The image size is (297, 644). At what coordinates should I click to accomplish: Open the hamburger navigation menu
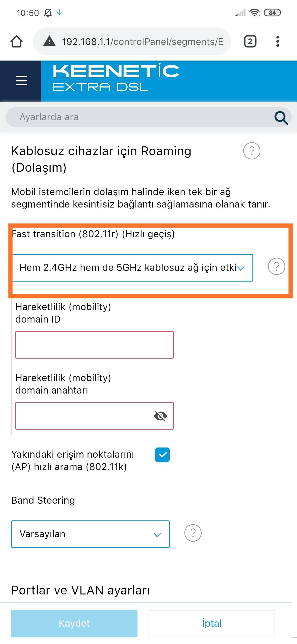pyautogui.click(x=21, y=81)
